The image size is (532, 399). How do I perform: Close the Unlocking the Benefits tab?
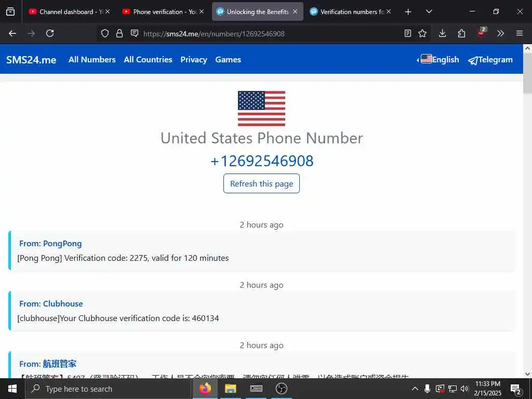tap(295, 11)
